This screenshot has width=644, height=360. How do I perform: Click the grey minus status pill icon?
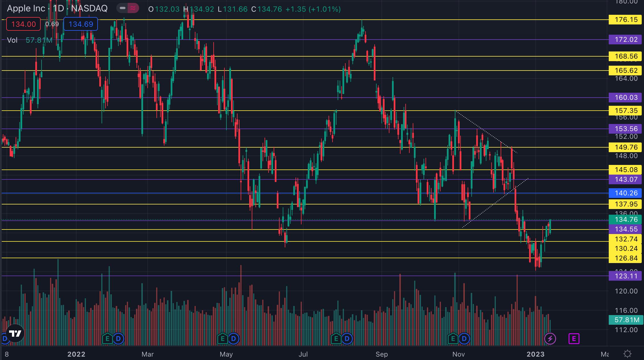pos(122,8)
